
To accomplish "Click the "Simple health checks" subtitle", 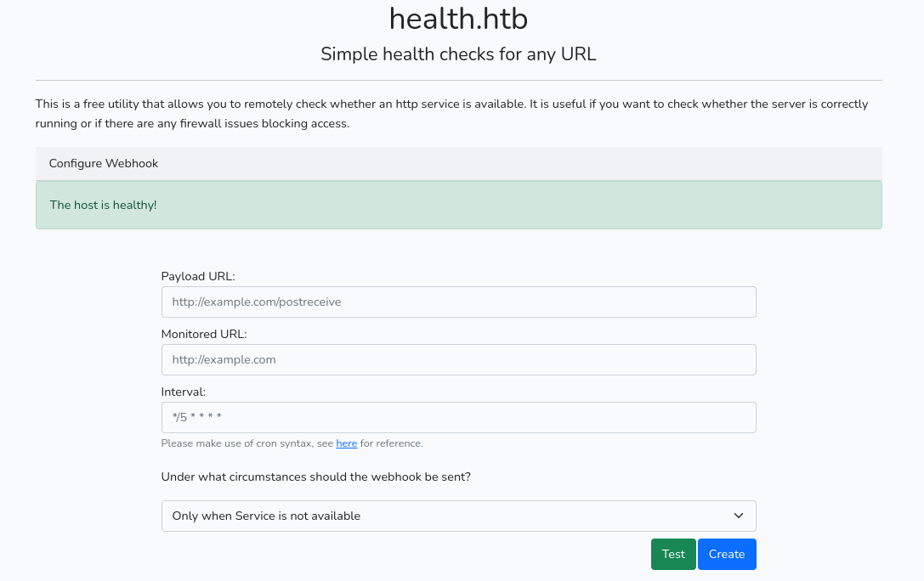I will tap(458, 54).
